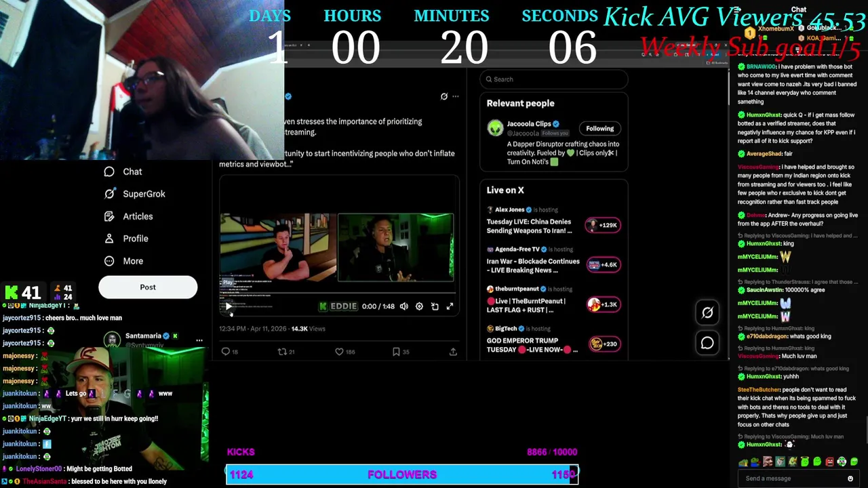This screenshot has height=488, width=868.
Task: Focus the X Search field
Action: [554, 79]
